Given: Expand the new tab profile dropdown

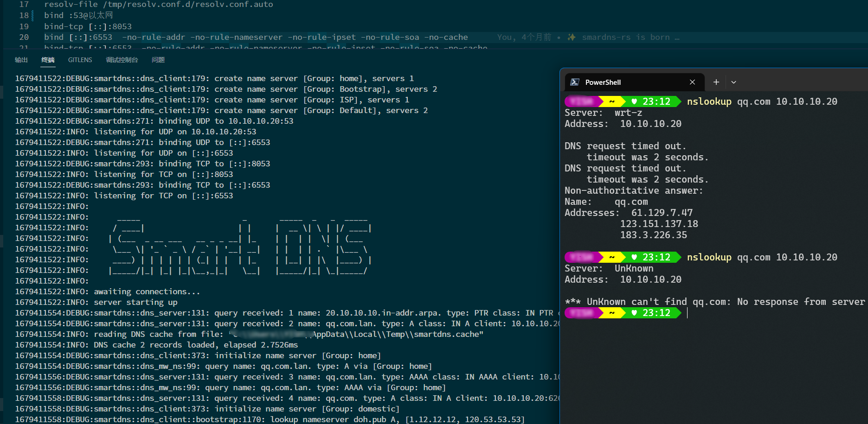Looking at the screenshot, I should [733, 82].
